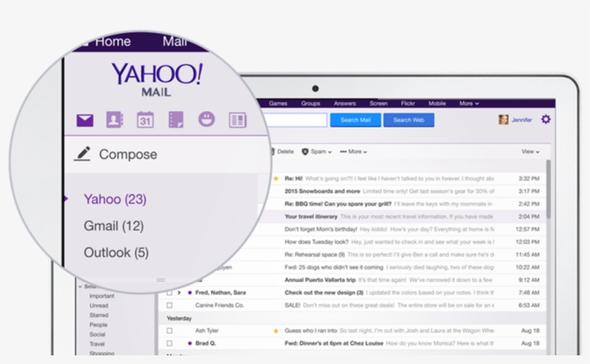The image size is (590, 364).
Task: Select the Fred, Nathan, Sara email checkbox
Action: 169,293
